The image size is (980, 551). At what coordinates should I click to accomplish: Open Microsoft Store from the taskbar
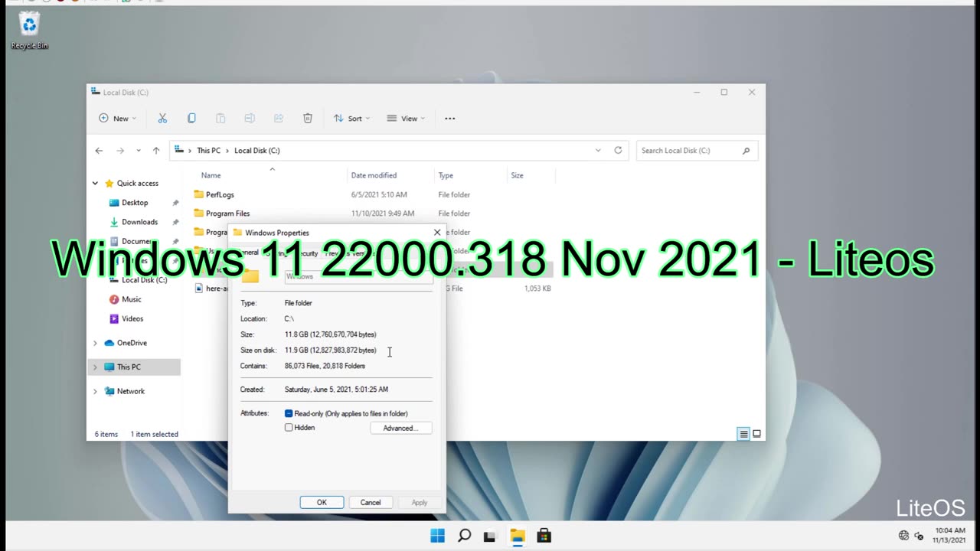coord(544,536)
